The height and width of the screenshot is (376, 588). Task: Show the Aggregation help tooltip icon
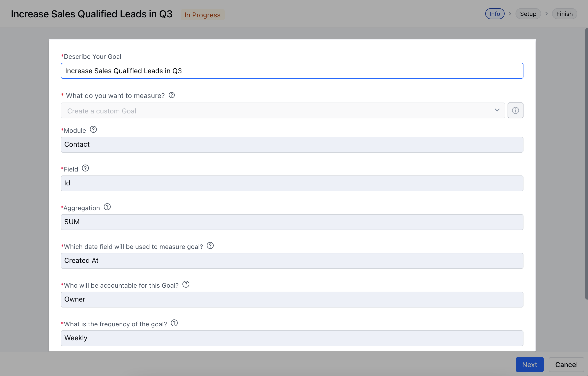coord(107,207)
